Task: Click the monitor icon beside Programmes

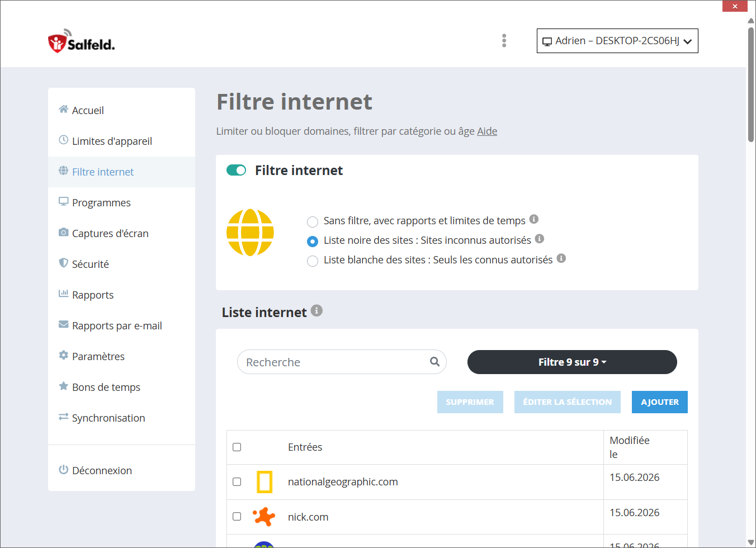Action: (x=64, y=201)
